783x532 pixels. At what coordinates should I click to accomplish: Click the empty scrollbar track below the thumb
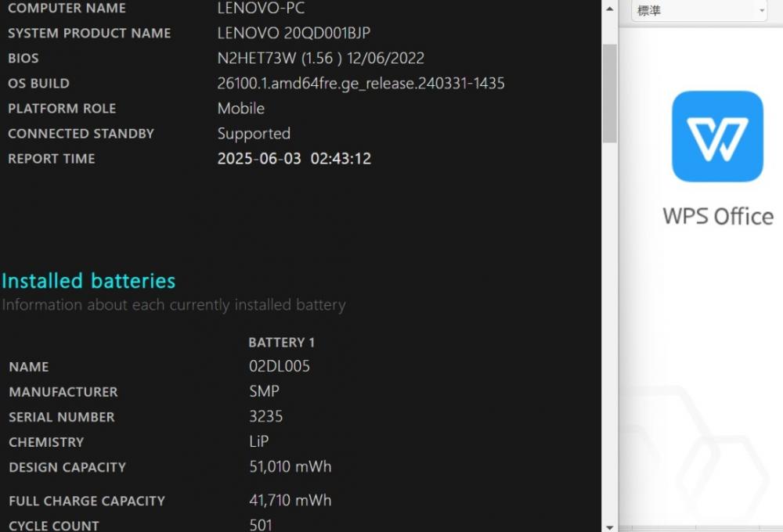[610, 332]
